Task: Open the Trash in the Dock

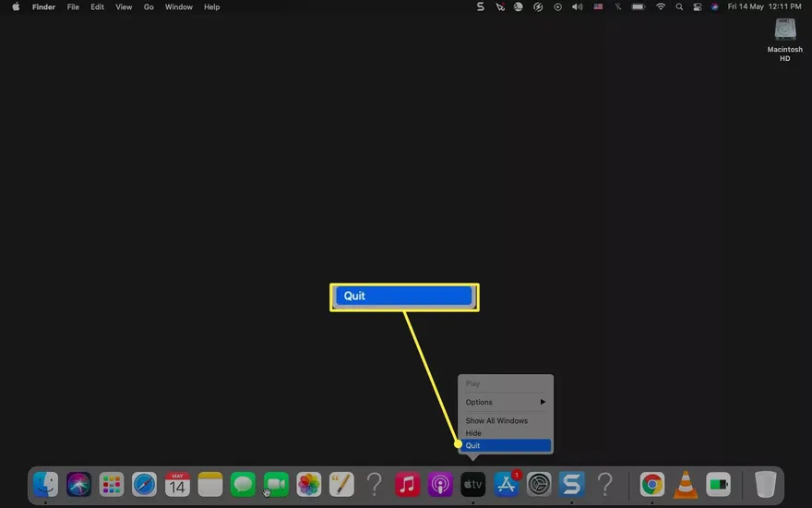Action: (765, 484)
